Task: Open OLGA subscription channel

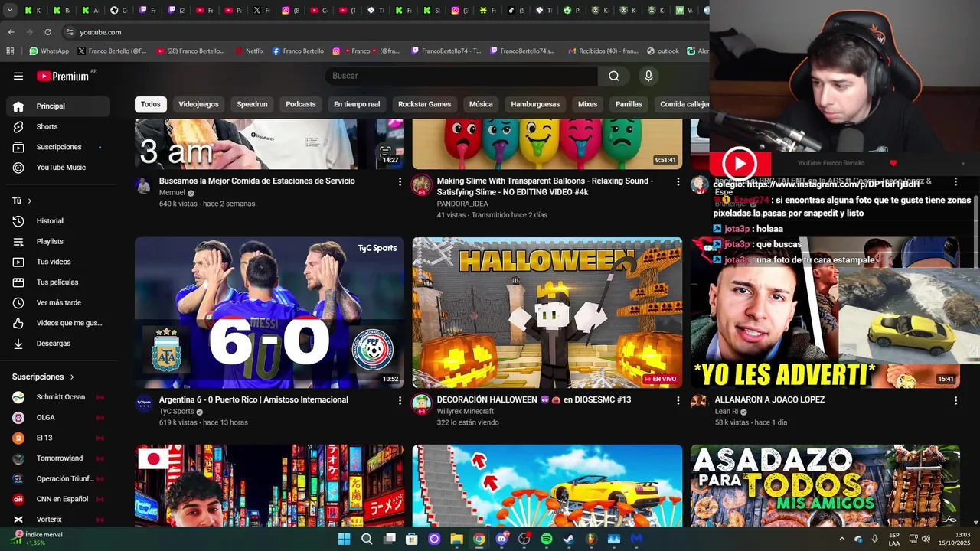Action: point(58,418)
